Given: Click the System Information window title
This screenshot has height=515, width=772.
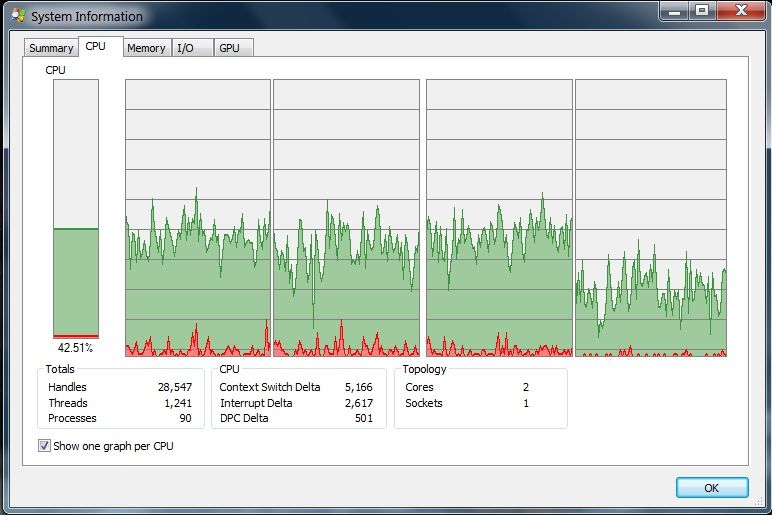Looking at the screenshot, I should click(x=87, y=16).
